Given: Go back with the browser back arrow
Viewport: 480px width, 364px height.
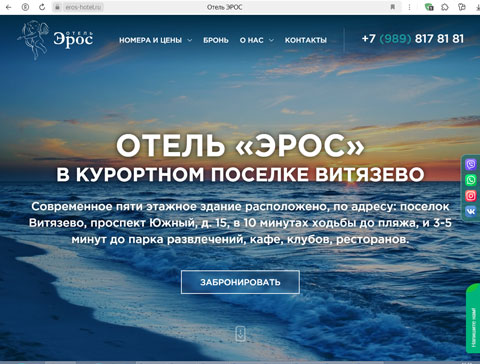Looking at the screenshot, I should click(9, 7).
